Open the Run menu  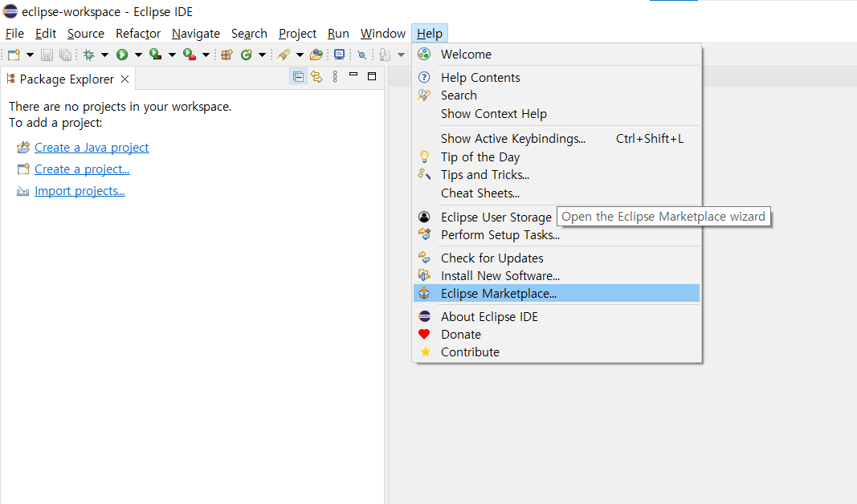click(x=338, y=34)
